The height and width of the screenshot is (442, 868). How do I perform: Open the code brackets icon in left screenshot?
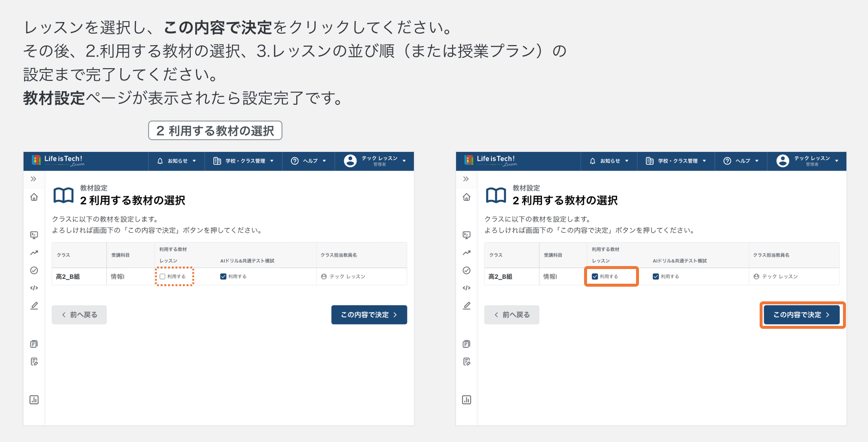(34, 288)
